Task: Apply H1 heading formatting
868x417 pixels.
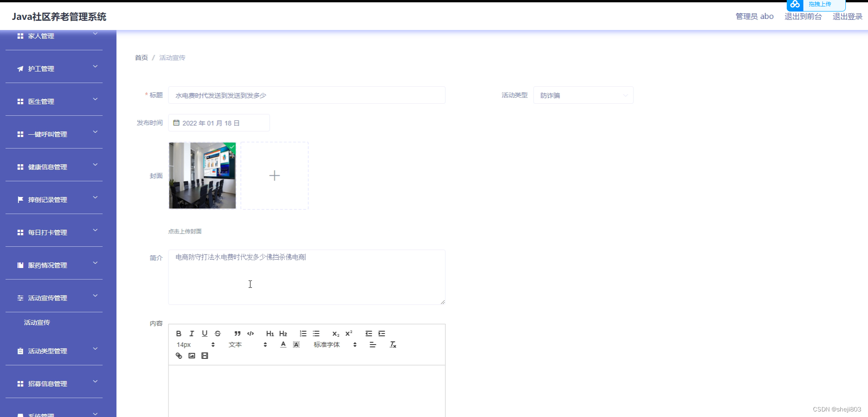Action: point(270,334)
